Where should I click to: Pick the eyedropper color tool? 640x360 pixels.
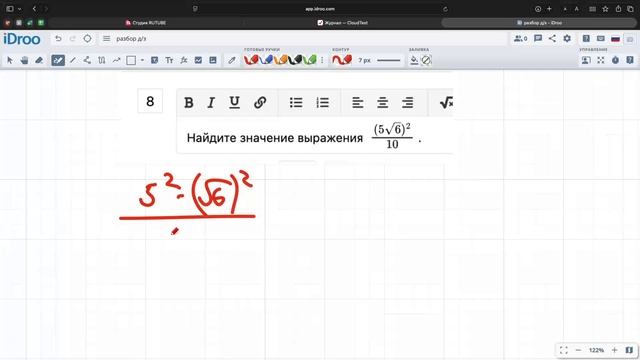point(232,60)
